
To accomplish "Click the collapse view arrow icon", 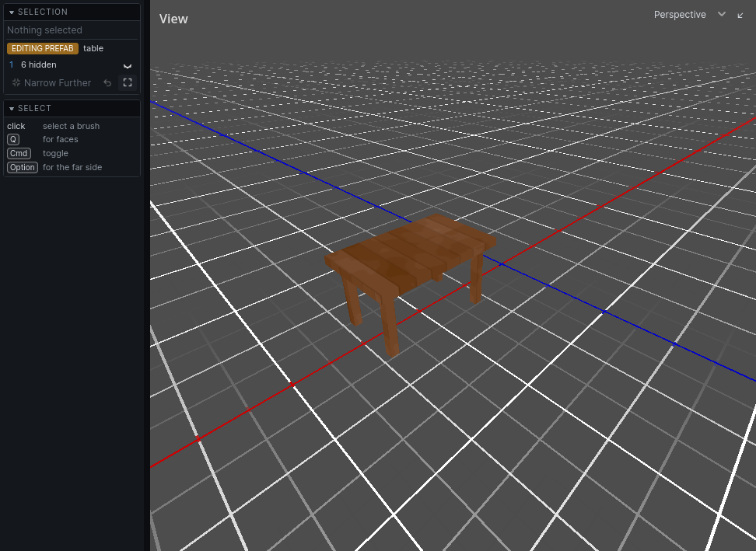I will pyautogui.click(x=740, y=16).
